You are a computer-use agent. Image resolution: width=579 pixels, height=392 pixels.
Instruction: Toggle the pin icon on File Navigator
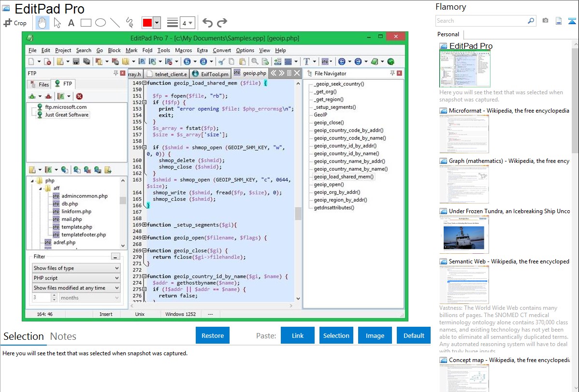tap(392, 73)
